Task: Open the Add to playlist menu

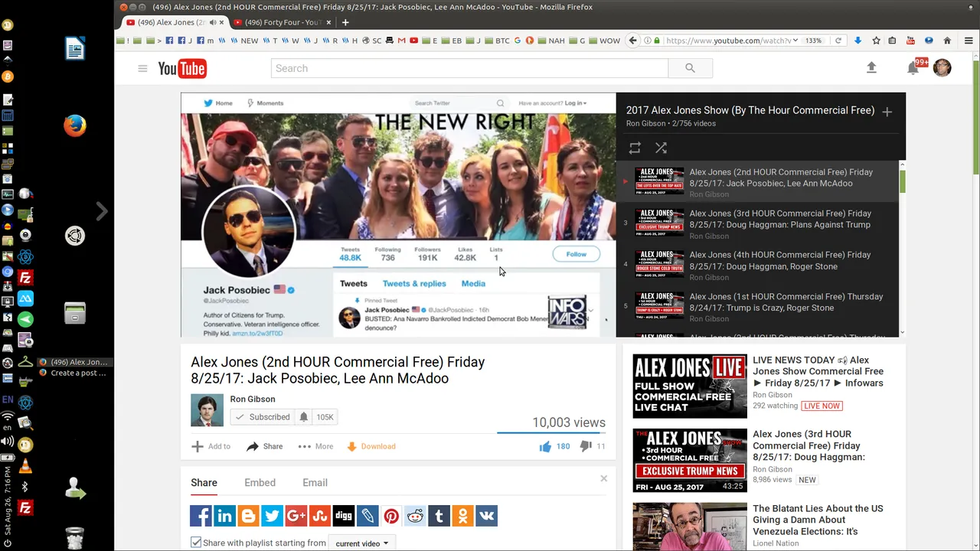Action: coord(211,446)
